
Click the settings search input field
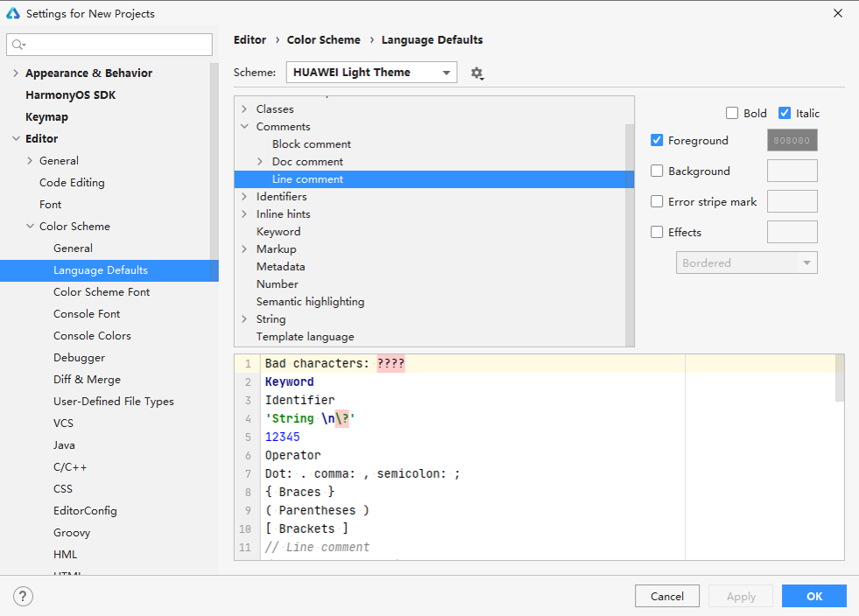pyautogui.click(x=109, y=45)
